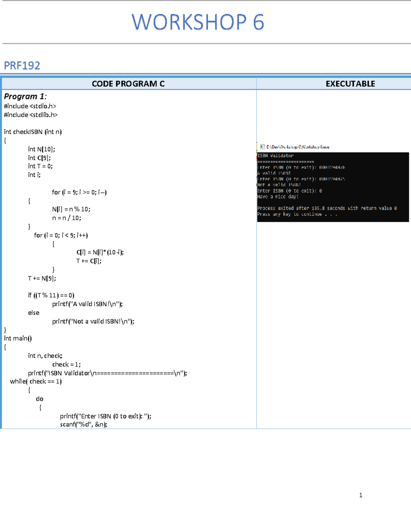Click the printf("A valid ISBN!\n") statement
The image size is (411, 532).
(x=88, y=304)
